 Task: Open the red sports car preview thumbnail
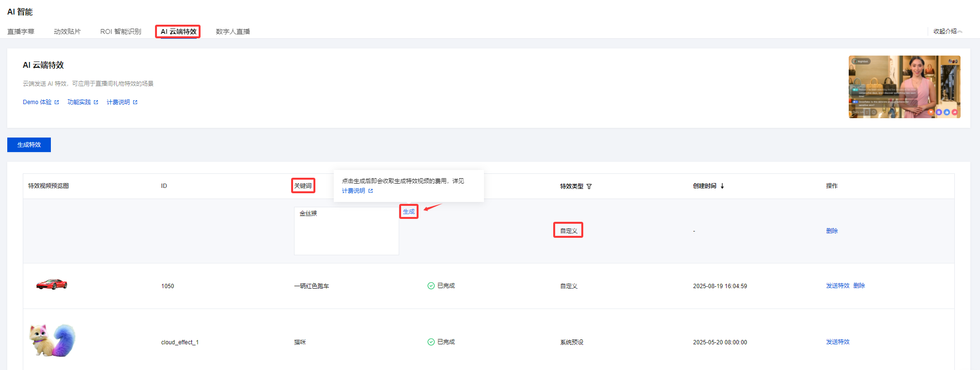click(52, 284)
